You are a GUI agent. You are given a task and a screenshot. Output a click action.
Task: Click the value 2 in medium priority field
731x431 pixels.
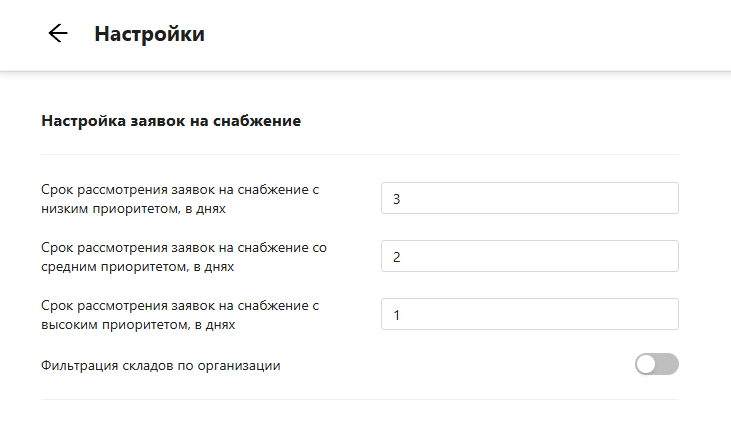point(397,257)
